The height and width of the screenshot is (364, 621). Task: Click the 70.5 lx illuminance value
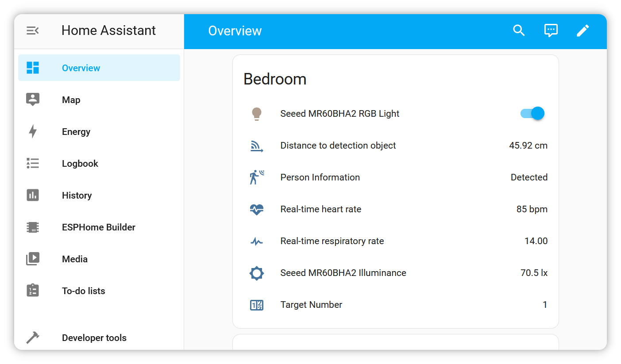pos(534,273)
